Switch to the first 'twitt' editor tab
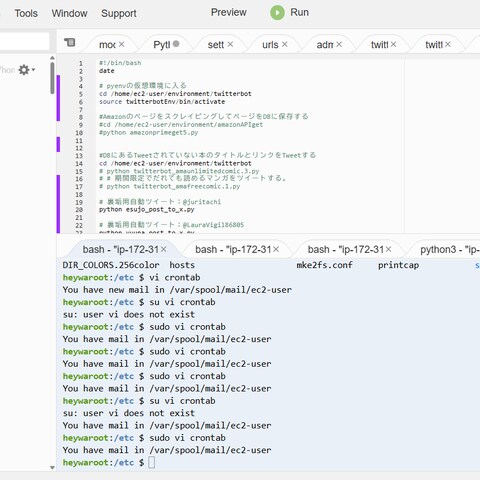The width and height of the screenshot is (480, 480). (x=380, y=45)
